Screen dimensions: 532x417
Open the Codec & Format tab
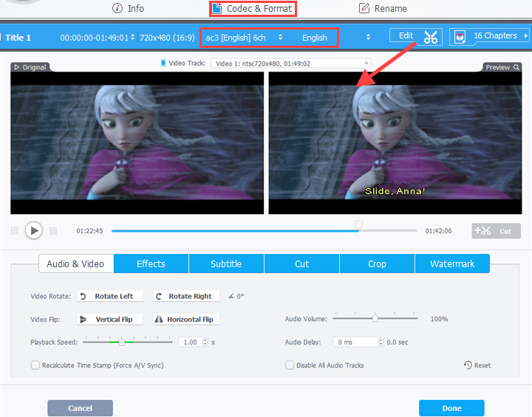253,8
